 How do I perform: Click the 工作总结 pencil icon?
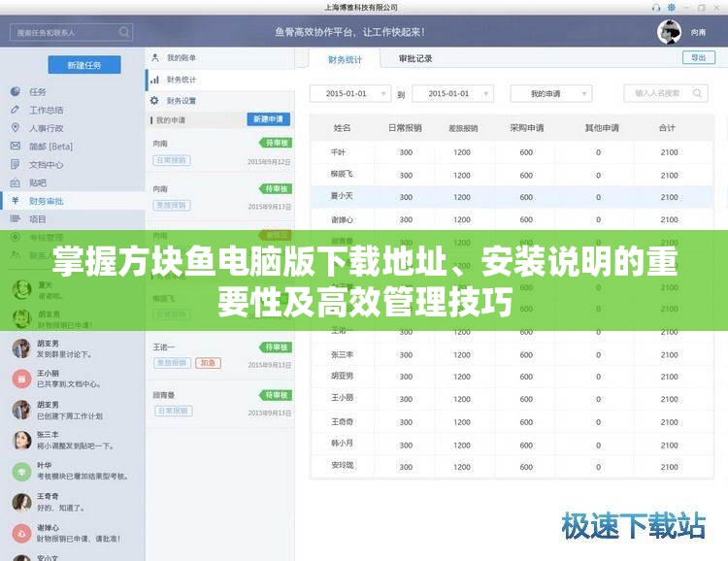pos(16,110)
